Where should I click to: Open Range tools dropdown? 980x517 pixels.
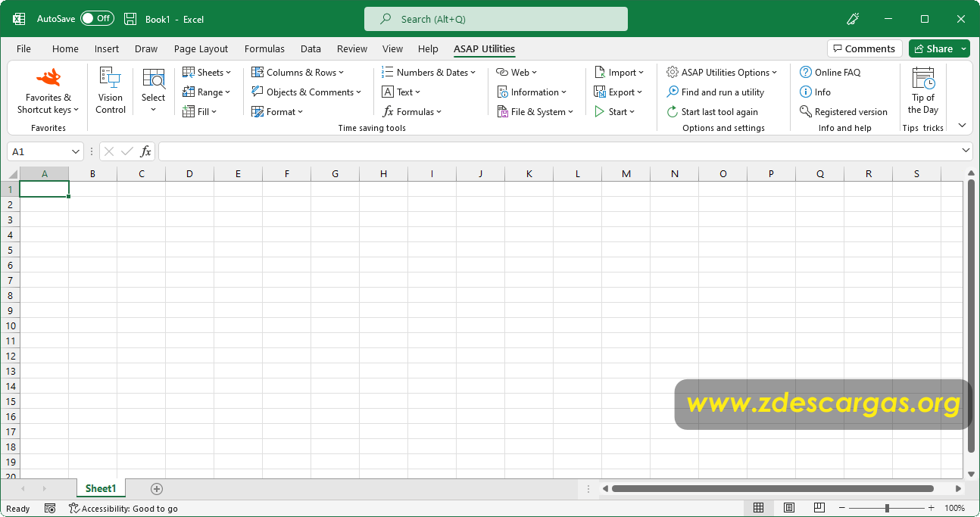coord(207,92)
